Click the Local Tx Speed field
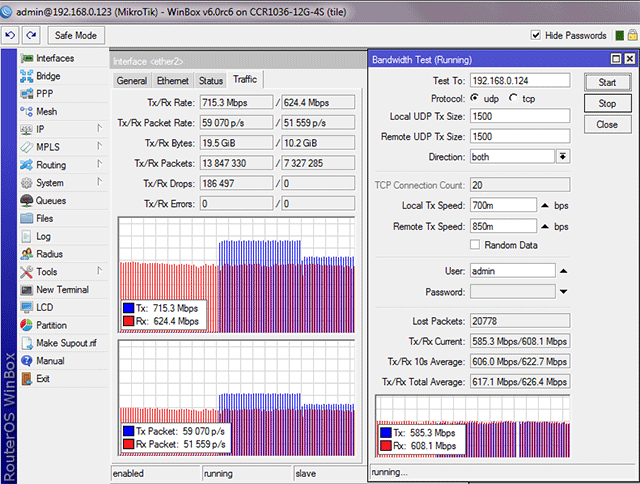The width and height of the screenshot is (640, 484). coord(503,205)
